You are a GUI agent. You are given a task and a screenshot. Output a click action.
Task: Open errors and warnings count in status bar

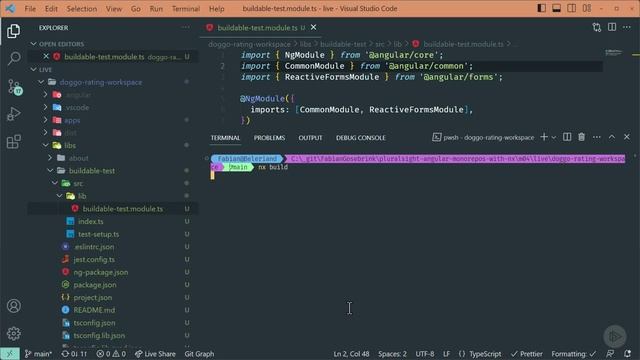[111, 354]
